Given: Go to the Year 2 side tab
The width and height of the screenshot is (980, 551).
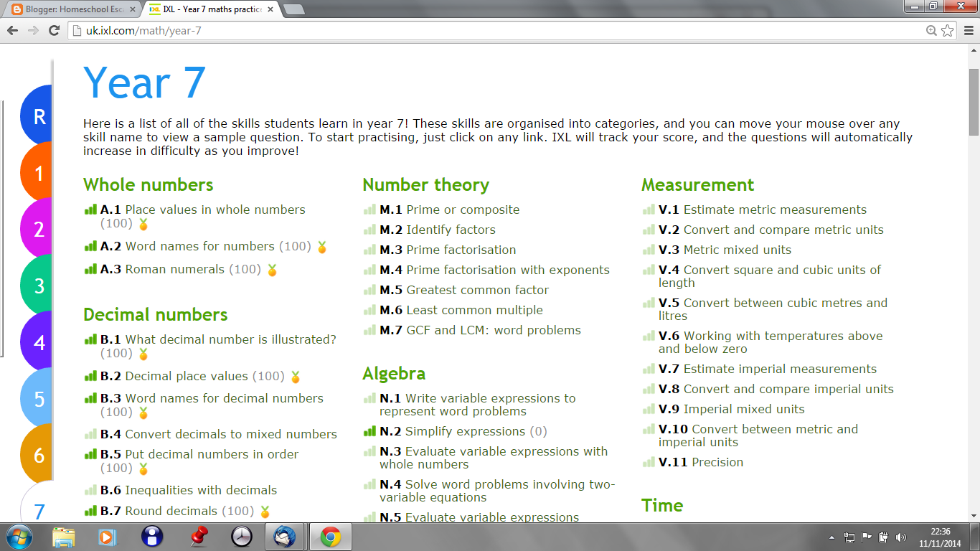Looking at the screenshot, I should point(37,229).
